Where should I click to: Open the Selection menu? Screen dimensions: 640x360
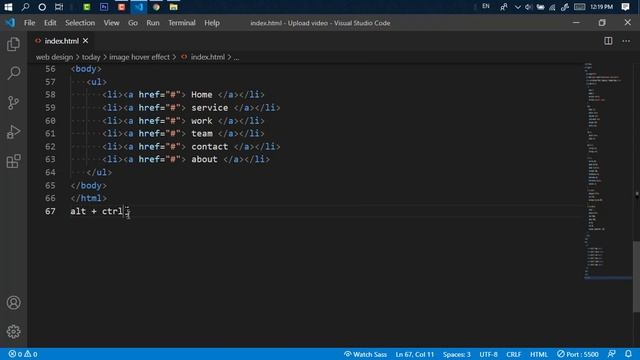[x=80, y=23]
